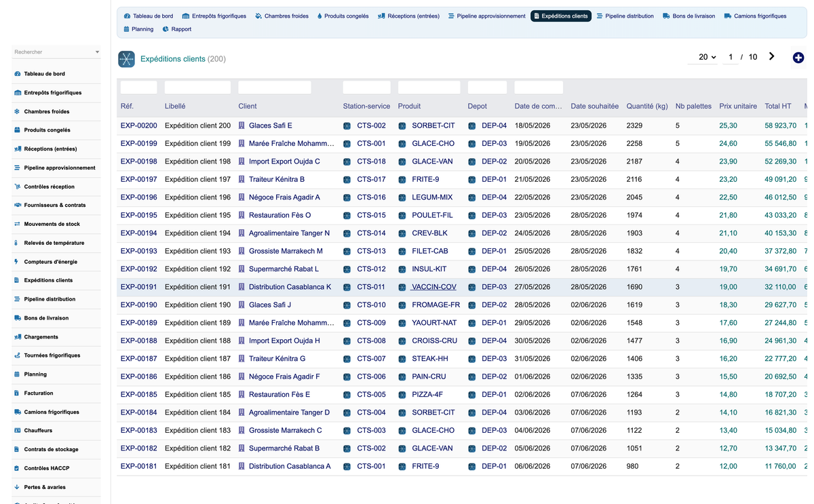Click the blue plus add-record button
The image size is (814, 504).
tap(798, 58)
